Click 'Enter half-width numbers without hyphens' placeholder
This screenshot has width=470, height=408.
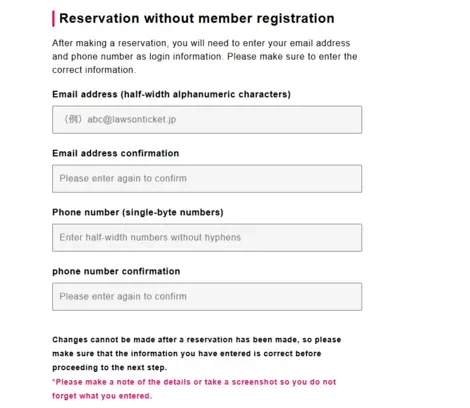[x=150, y=237]
